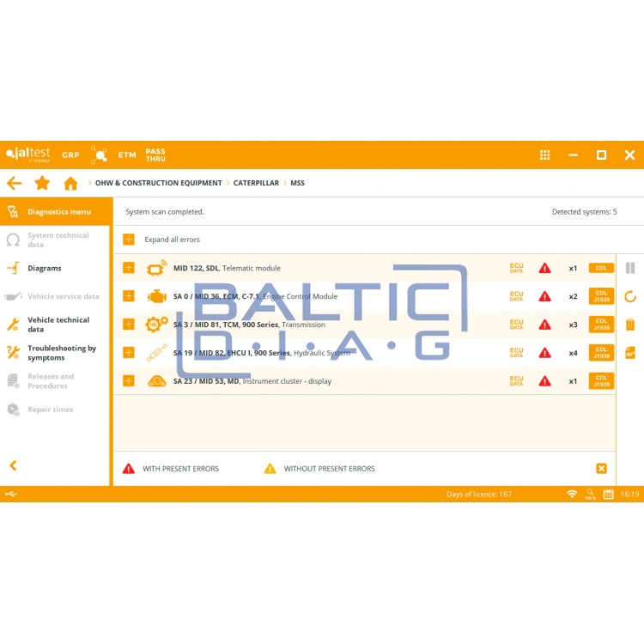644x644 pixels.
Task: Click CDL J1939 button for Hydraulic System
Action: (x=601, y=353)
